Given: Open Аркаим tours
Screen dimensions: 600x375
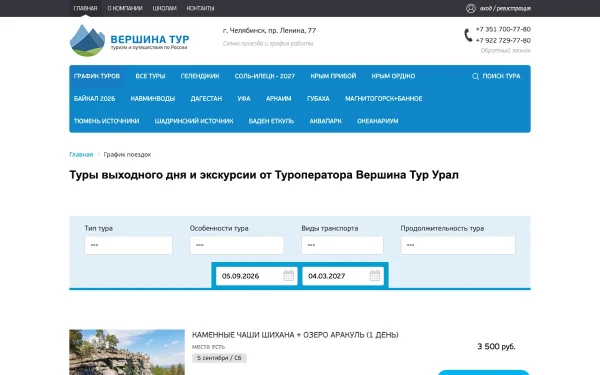Looking at the screenshot, I should 279,99.
